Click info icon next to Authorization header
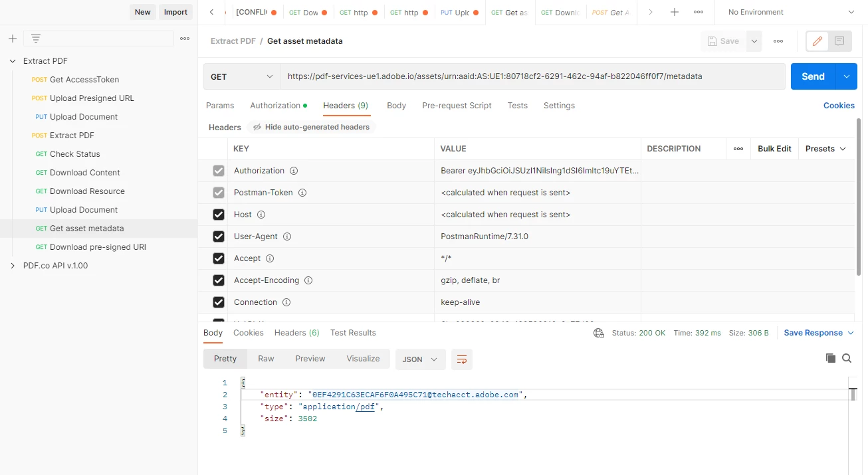The image size is (868, 475). [294, 171]
